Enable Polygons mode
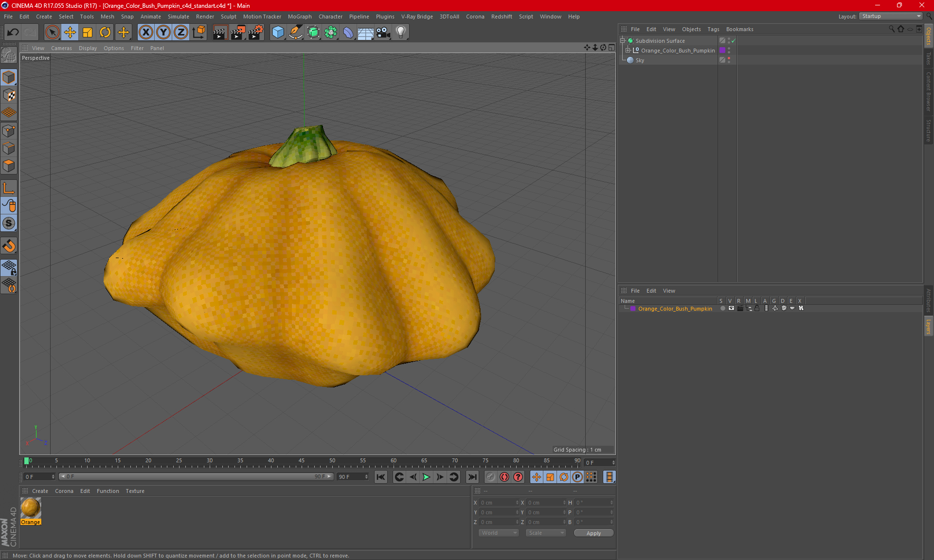Screen dimensions: 934x560 point(9,166)
